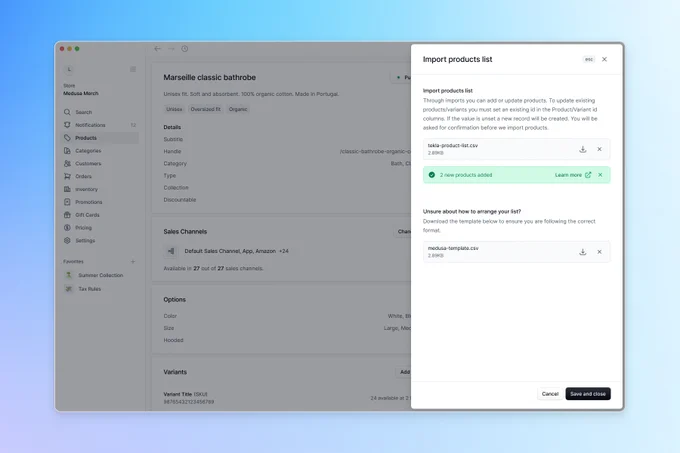Click the Oversized fit tag
Image resolution: width=680 pixels, height=453 pixels.
click(x=206, y=109)
